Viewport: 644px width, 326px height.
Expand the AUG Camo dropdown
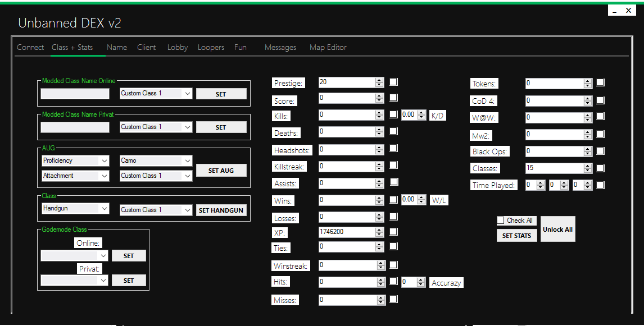pyautogui.click(x=156, y=161)
